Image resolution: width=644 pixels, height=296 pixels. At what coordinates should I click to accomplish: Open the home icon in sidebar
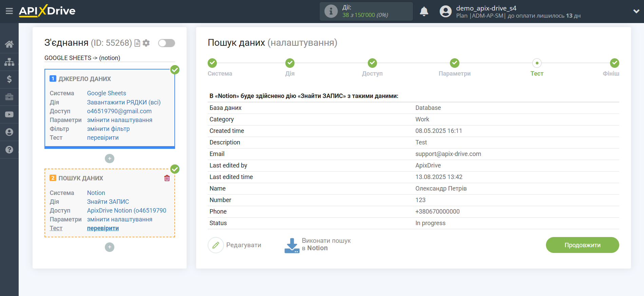(9, 44)
